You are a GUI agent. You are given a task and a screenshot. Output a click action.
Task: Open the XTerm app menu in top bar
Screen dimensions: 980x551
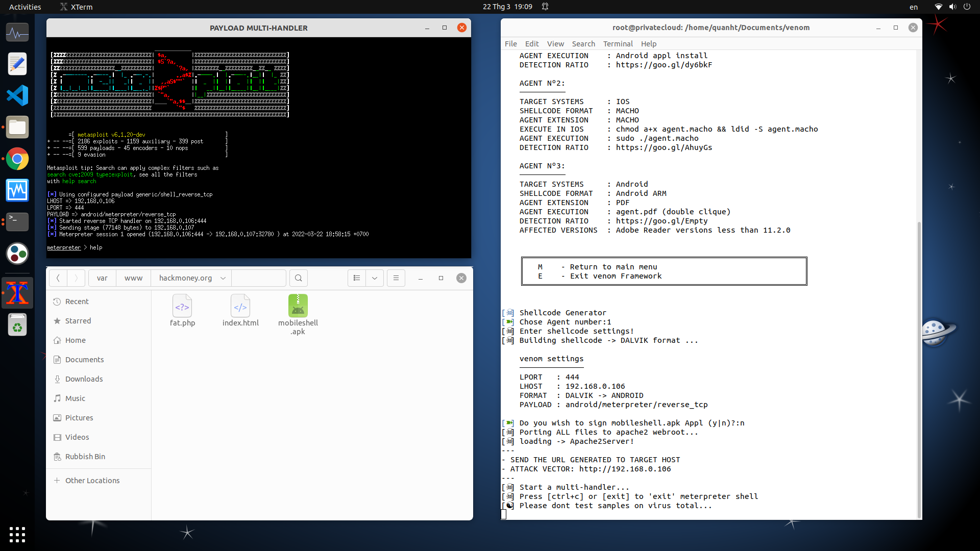coord(77,7)
